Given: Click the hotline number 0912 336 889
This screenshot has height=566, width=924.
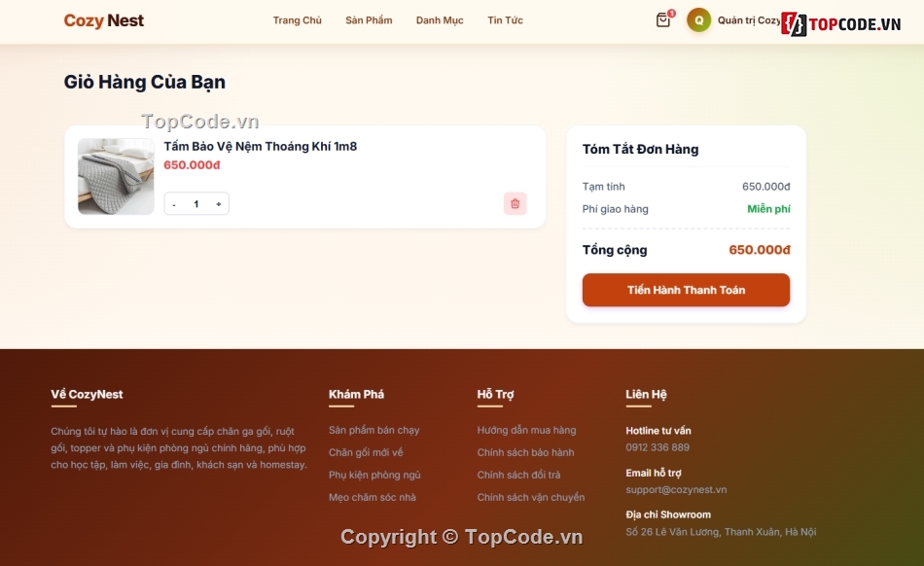Looking at the screenshot, I should point(657,447).
